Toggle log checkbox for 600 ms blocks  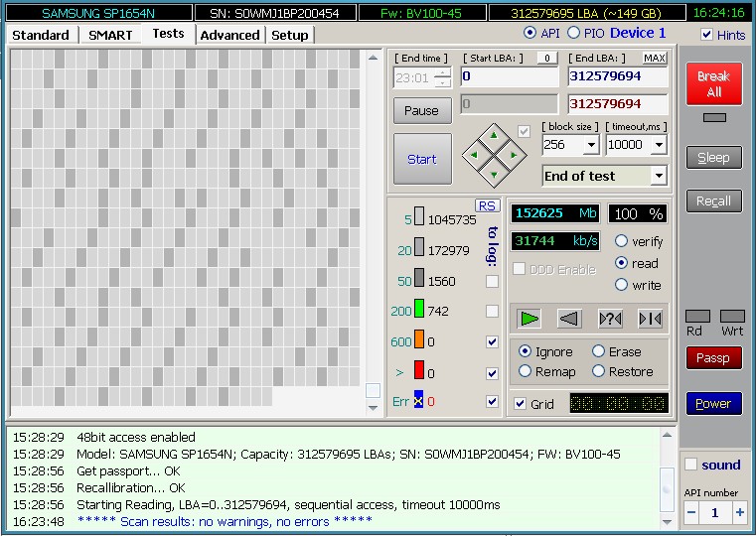pos(492,341)
